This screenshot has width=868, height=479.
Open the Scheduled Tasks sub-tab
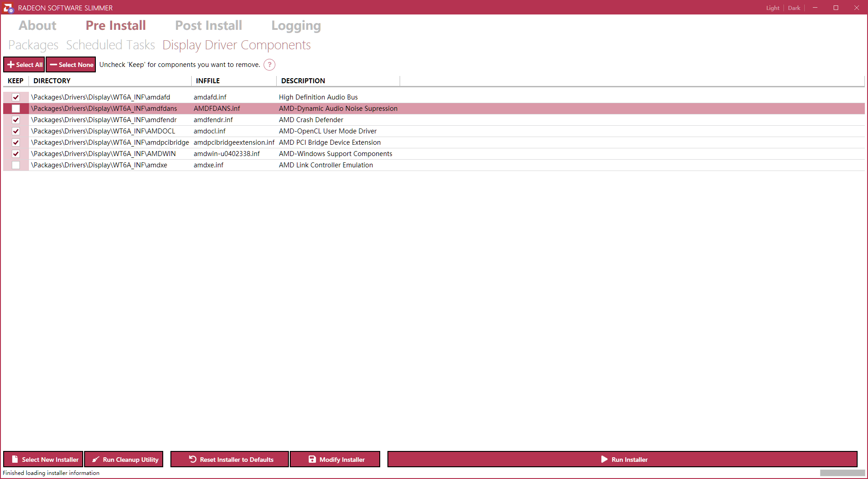(x=110, y=45)
